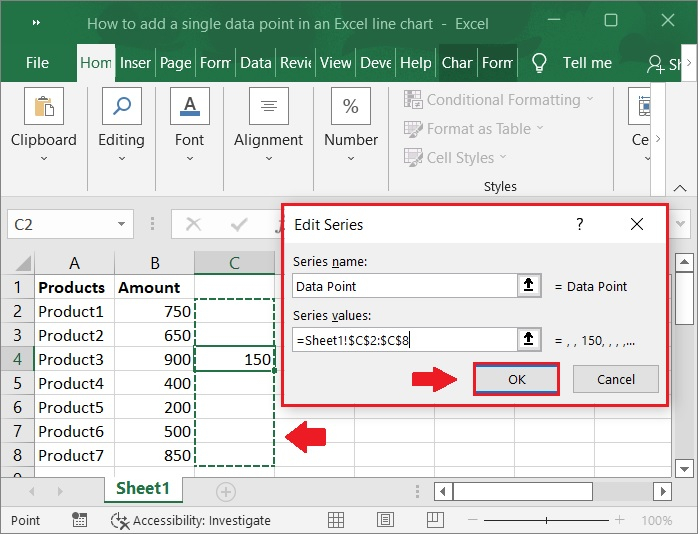Open the Help tab
Image resolution: width=700 pixels, height=534 pixels.
pos(416,63)
